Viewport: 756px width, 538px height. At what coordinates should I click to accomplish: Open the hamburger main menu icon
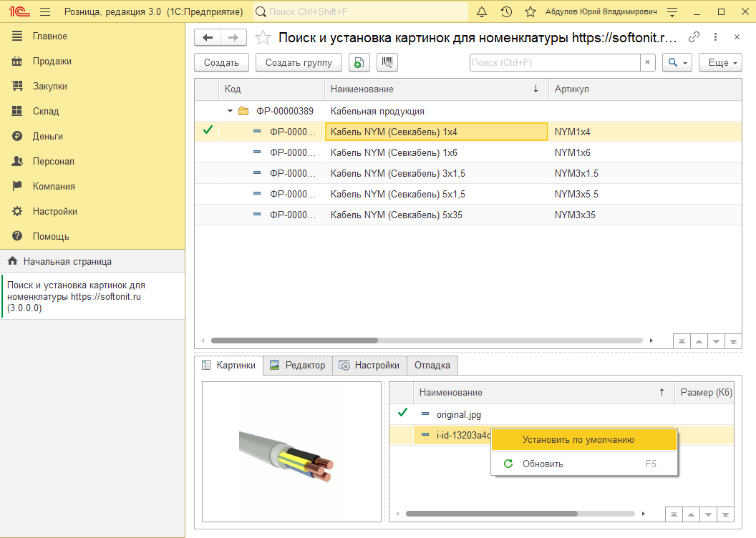pos(45,12)
